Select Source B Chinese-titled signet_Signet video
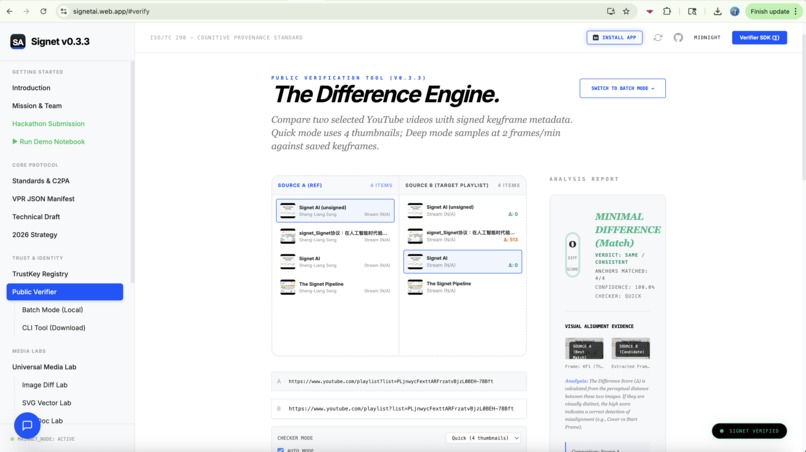 coord(463,236)
